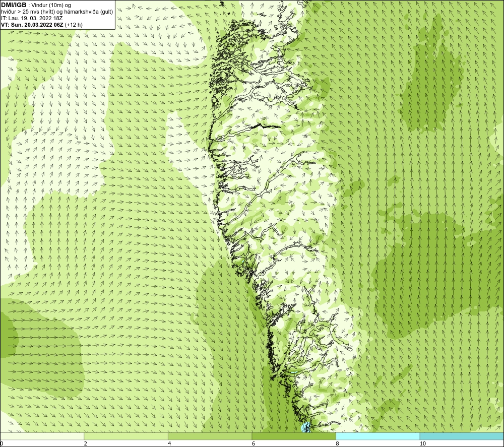Click the color bar segment above 10 m/s
This screenshot has height=447, width=504.
click(462, 436)
